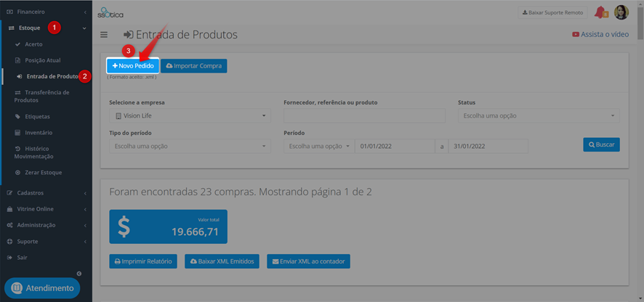Open Etiquetas in the sidebar

[x=37, y=117]
